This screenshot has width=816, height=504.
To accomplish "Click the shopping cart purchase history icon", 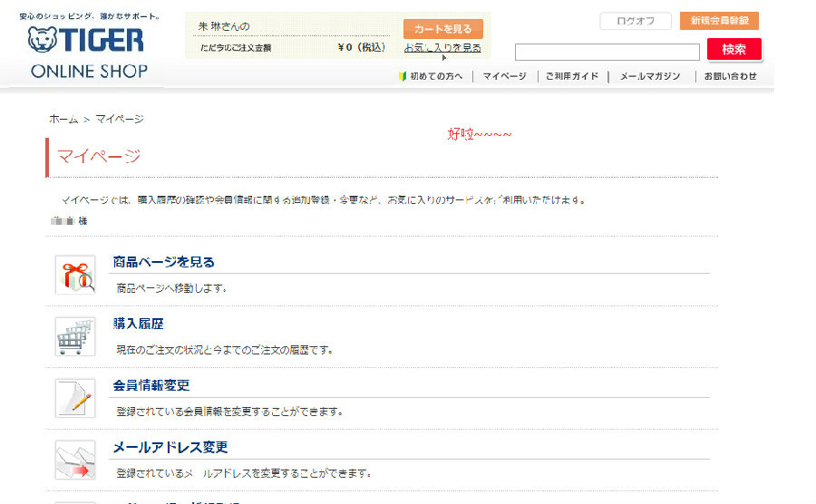I will 74,336.
